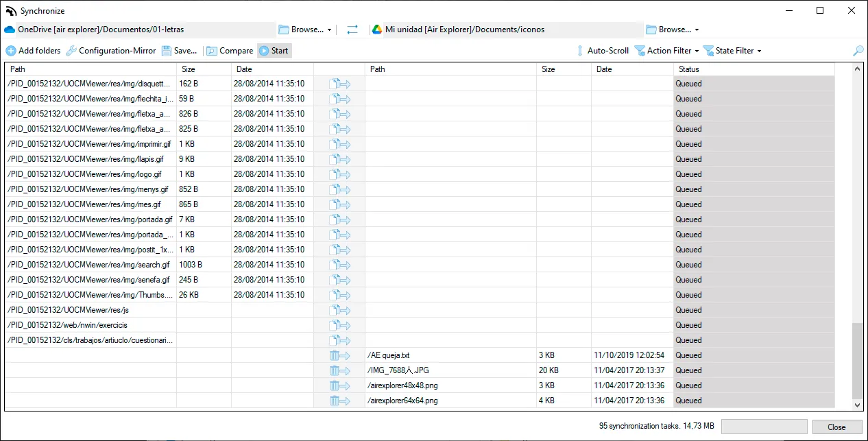Click copy action icon for mes.gif row
868x441 pixels.
click(x=339, y=204)
